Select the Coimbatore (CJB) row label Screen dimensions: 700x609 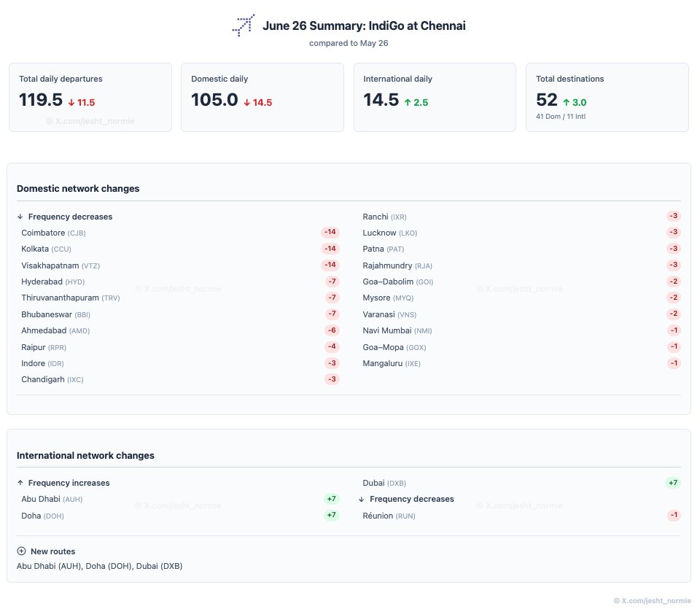[53, 233]
